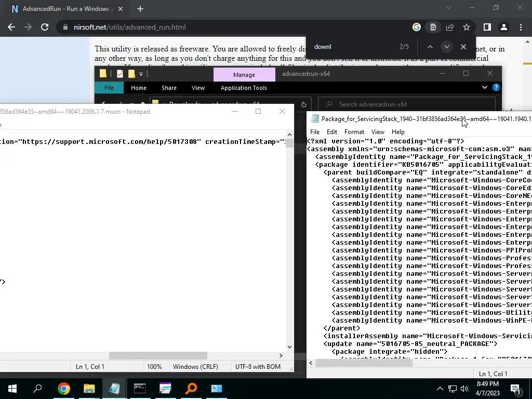Click the folder icon at the Explorer title bar's left end
Image resolution: width=532 pixels, height=399 pixels.
tap(103, 74)
